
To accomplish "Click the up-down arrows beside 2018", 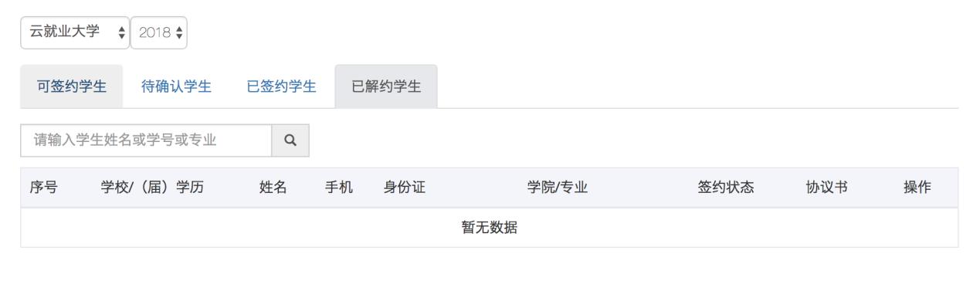I will point(179,33).
